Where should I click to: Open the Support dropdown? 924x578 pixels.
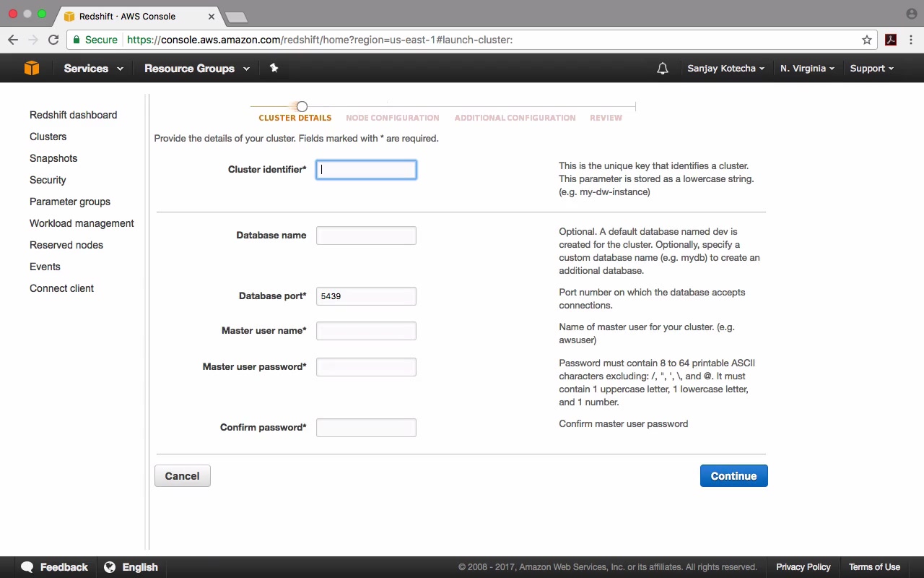pyautogui.click(x=871, y=69)
